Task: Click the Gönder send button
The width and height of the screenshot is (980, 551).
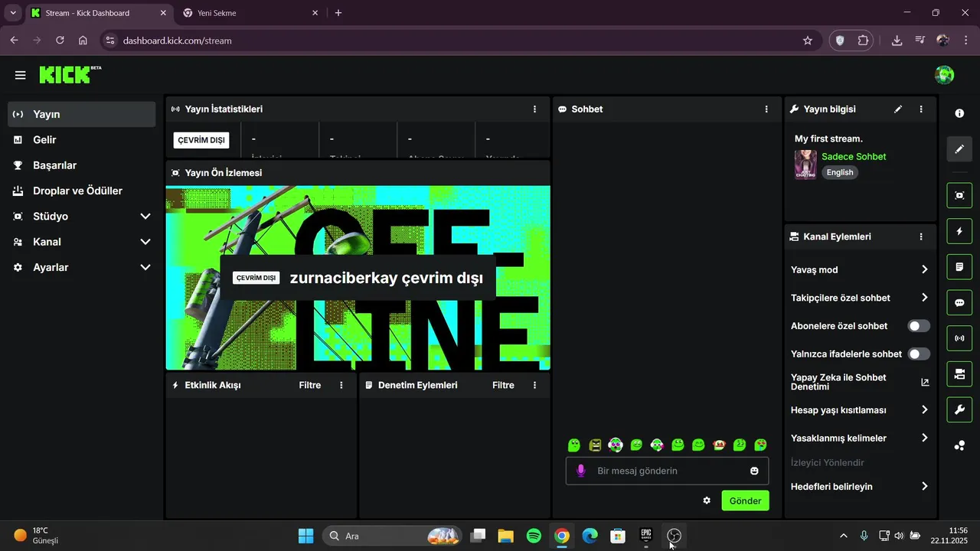Action: coord(745,500)
